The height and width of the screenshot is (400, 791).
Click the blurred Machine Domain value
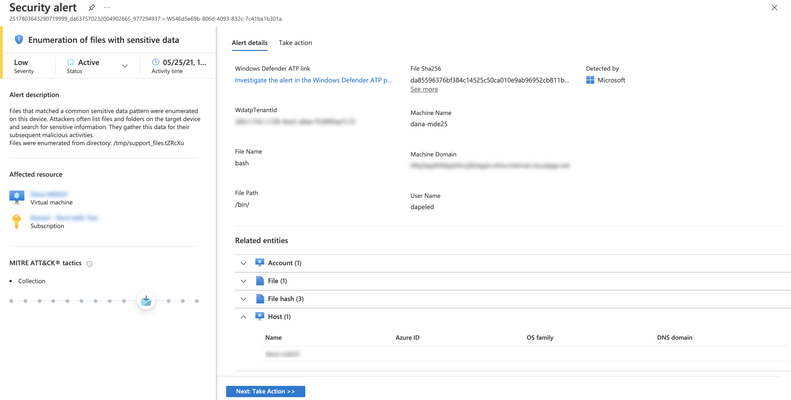[x=490, y=165]
